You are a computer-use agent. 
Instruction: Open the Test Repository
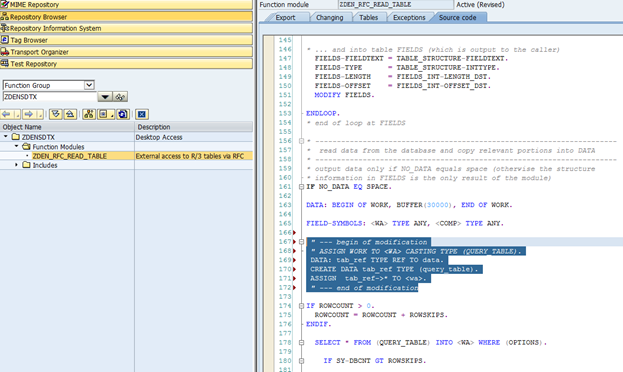click(x=126, y=64)
